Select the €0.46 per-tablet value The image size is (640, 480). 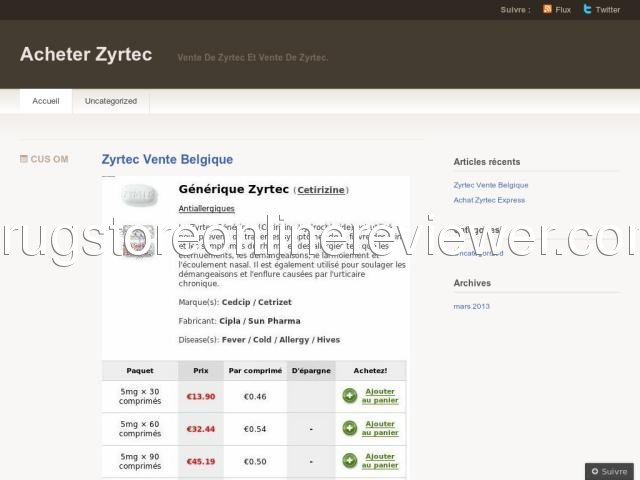(255, 396)
